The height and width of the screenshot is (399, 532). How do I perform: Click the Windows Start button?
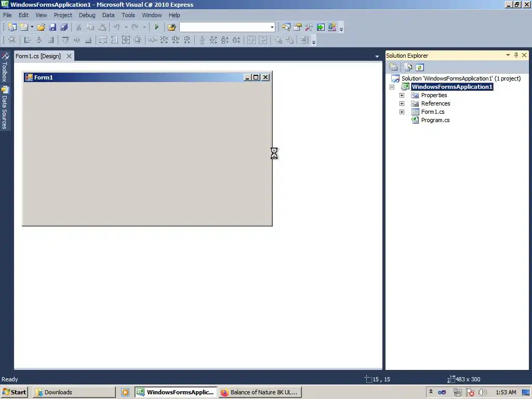coord(14,392)
